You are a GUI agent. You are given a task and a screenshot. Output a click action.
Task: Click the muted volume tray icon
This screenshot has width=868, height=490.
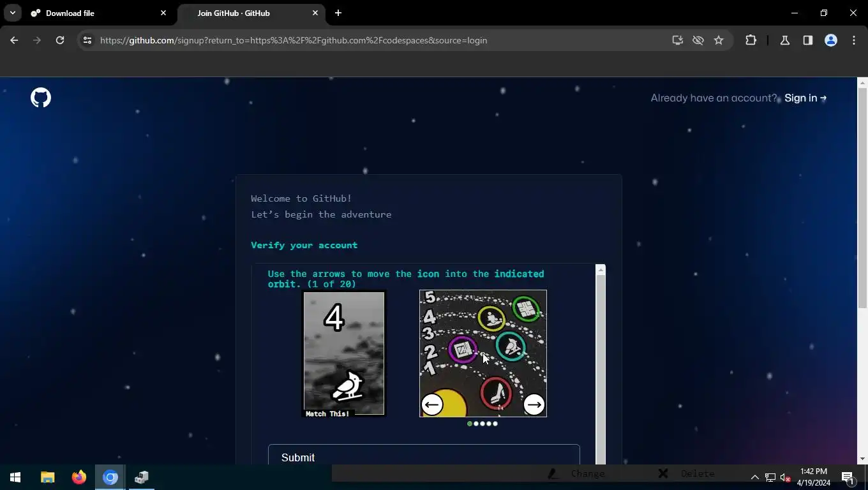786,477
